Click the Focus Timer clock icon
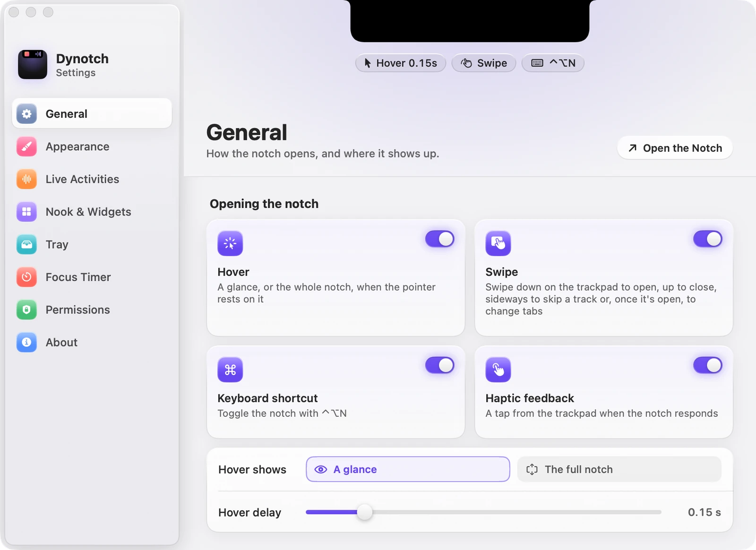This screenshot has height=550, width=756. pos(26,277)
